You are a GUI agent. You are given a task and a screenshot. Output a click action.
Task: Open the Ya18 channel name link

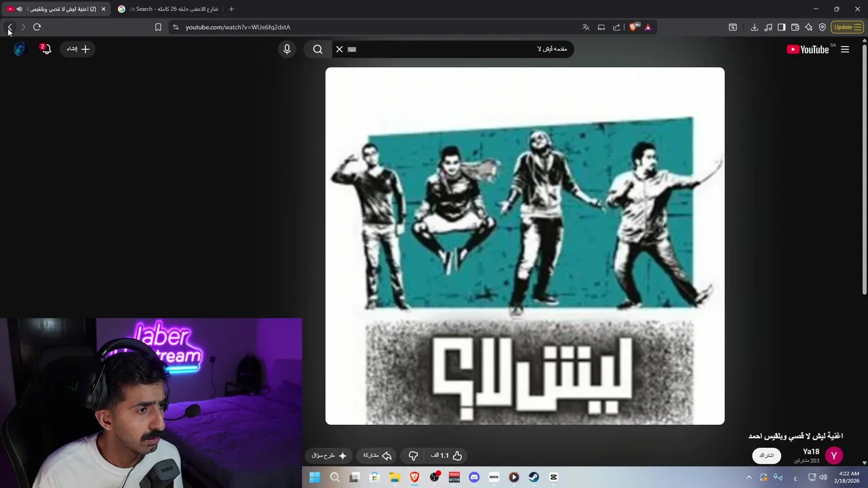pyautogui.click(x=811, y=451)
